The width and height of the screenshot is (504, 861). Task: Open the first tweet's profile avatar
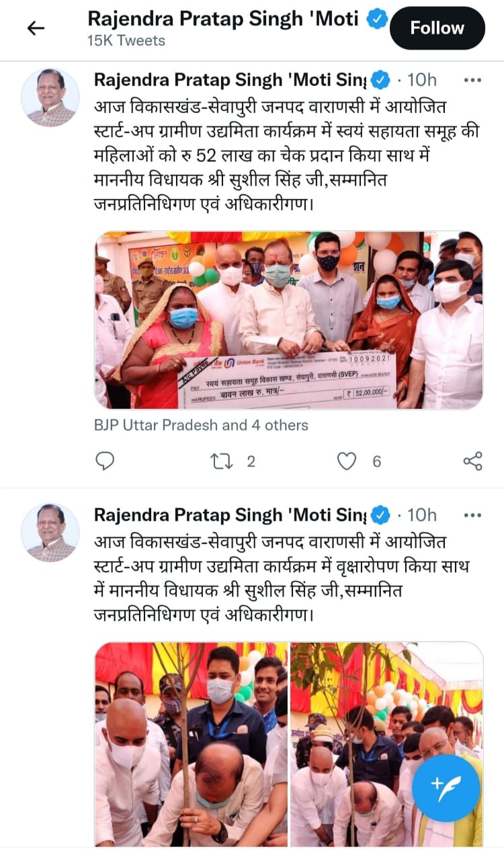tap(50, 97)
